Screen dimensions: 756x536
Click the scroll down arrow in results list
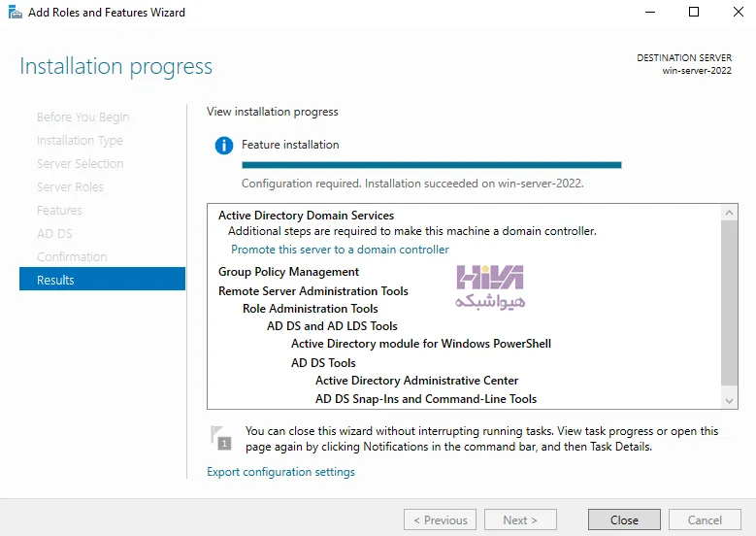pyautogui.click(x=729, y=400)
